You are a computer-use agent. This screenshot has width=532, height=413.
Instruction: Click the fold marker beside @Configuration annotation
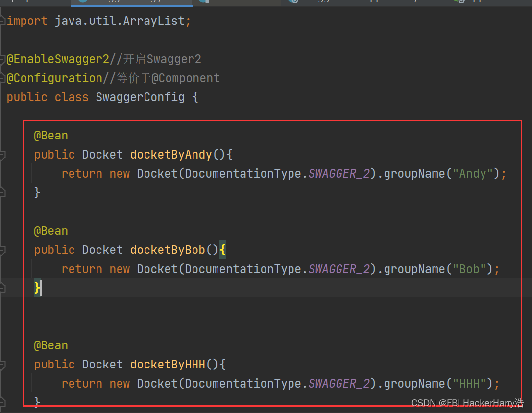tap(2, 79)
